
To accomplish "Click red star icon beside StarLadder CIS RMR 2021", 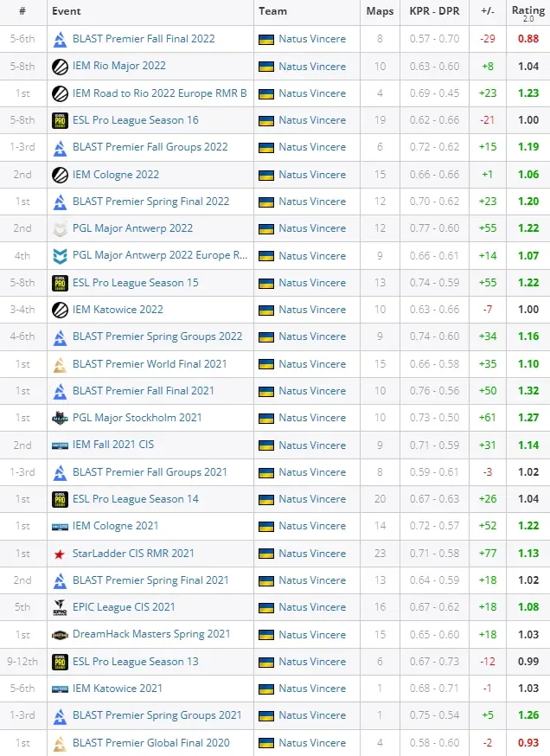I will [60, 554].
